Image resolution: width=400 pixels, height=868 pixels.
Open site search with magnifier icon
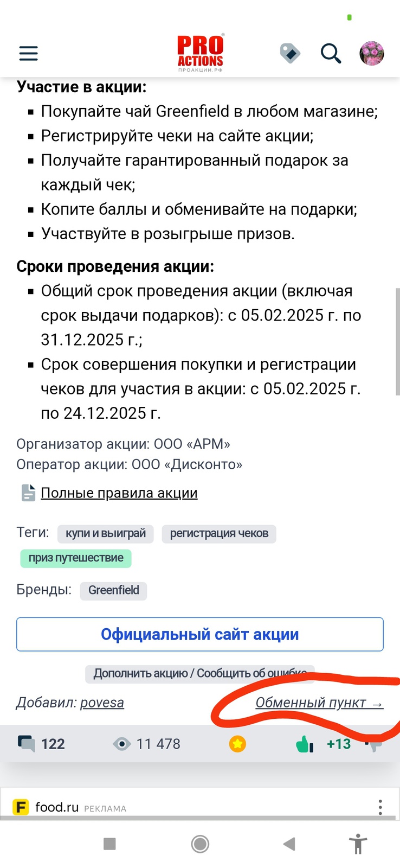click(x=331, y=54)
